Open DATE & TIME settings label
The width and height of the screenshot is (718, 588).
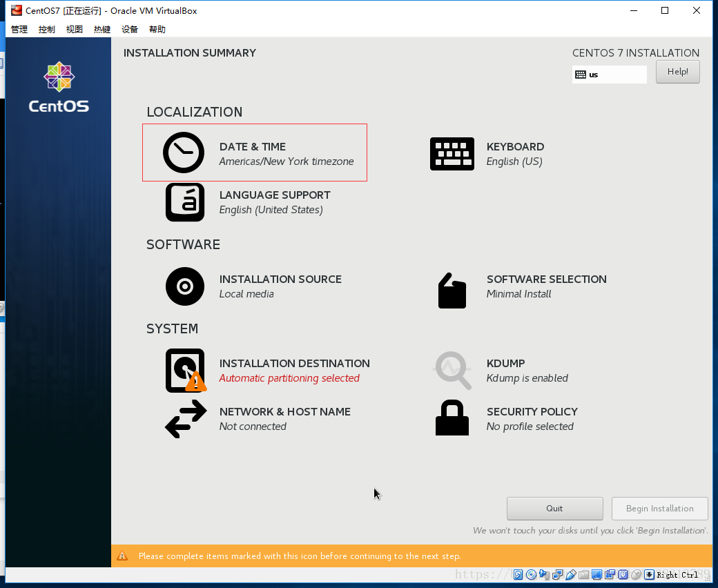click(x=252, y=147)
